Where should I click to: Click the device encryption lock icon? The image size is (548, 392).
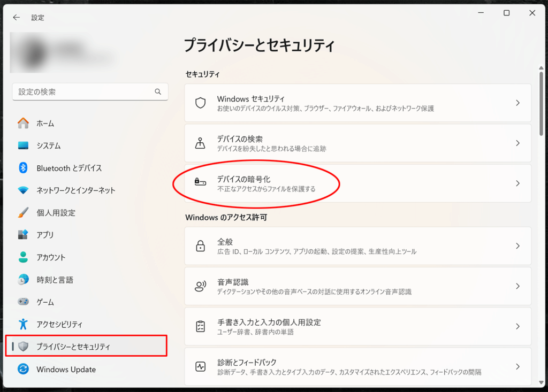(x=200, y=183)
